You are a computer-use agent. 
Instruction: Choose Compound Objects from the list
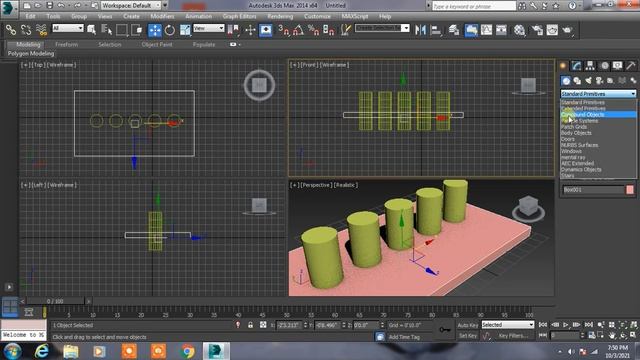598,115
